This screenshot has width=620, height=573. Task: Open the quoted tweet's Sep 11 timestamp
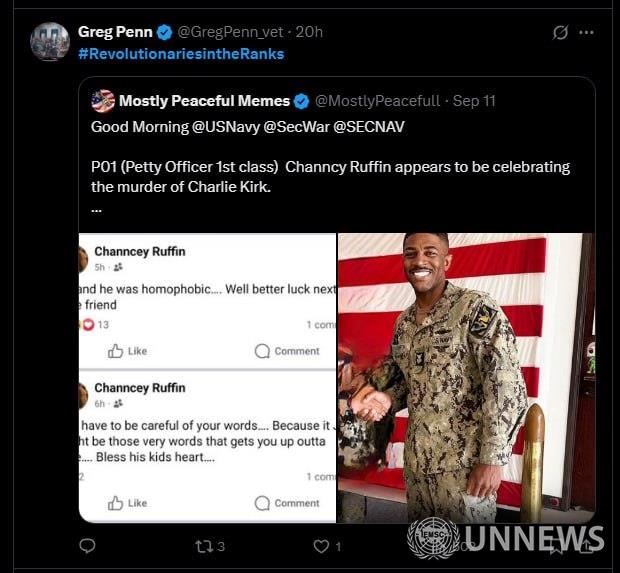pos(474,101)
